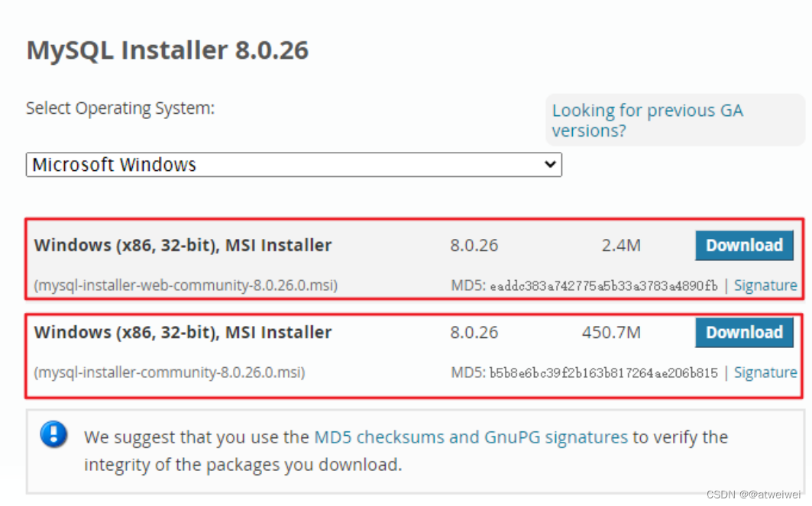Open Signature link for web-community installer
The width and height of the screenshot is (812, 506).
[765, 285]
